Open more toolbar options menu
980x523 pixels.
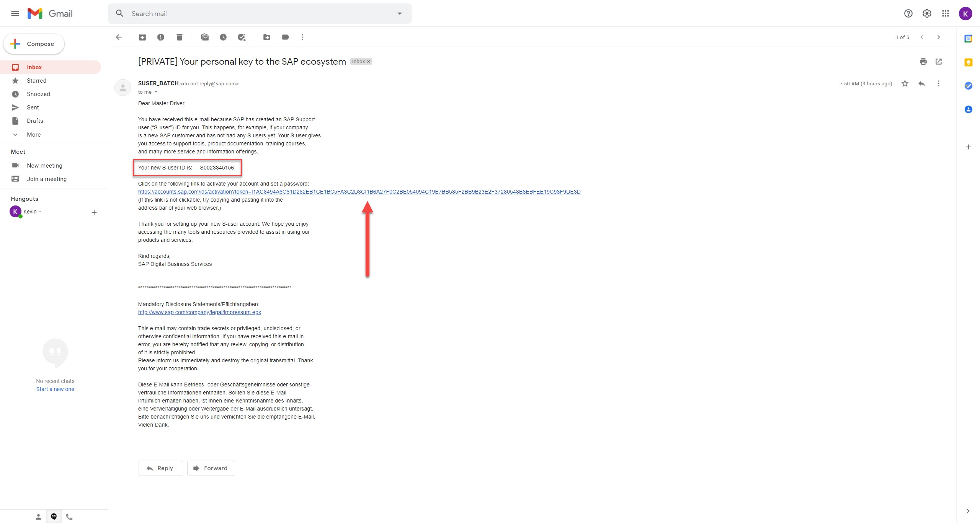tap(302, 37)
